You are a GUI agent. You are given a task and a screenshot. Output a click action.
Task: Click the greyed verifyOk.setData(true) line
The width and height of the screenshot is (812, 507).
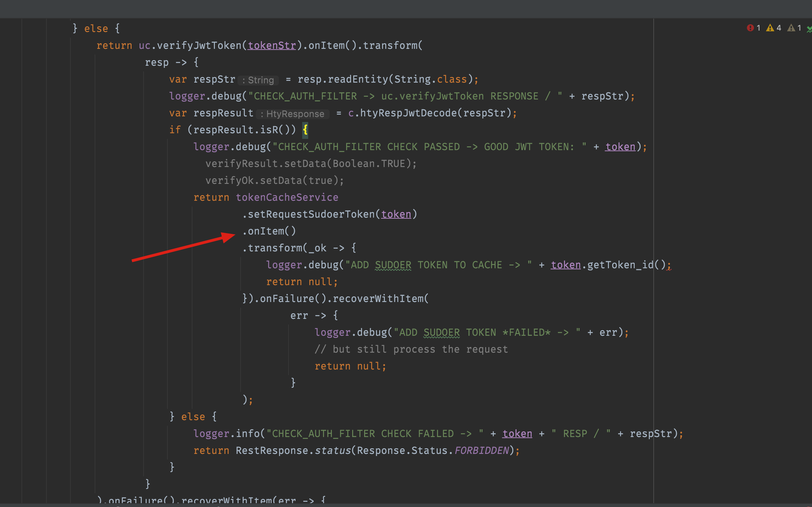coord(275,181)
